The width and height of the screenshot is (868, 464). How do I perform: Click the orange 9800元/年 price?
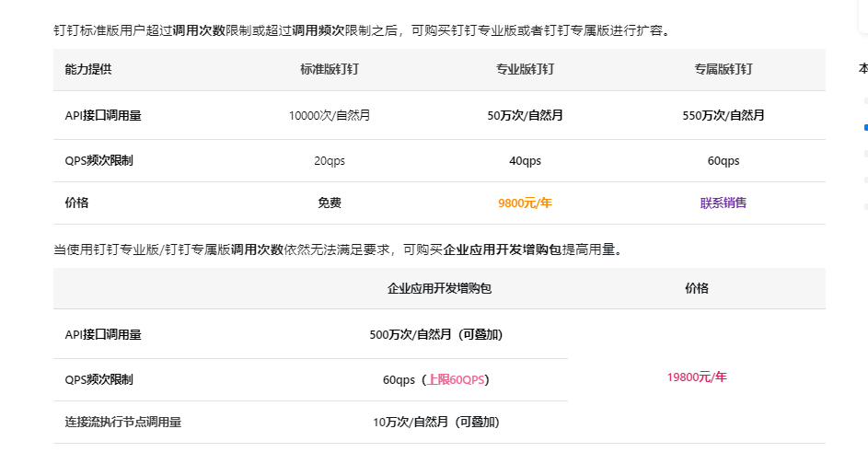pos(525,203)
